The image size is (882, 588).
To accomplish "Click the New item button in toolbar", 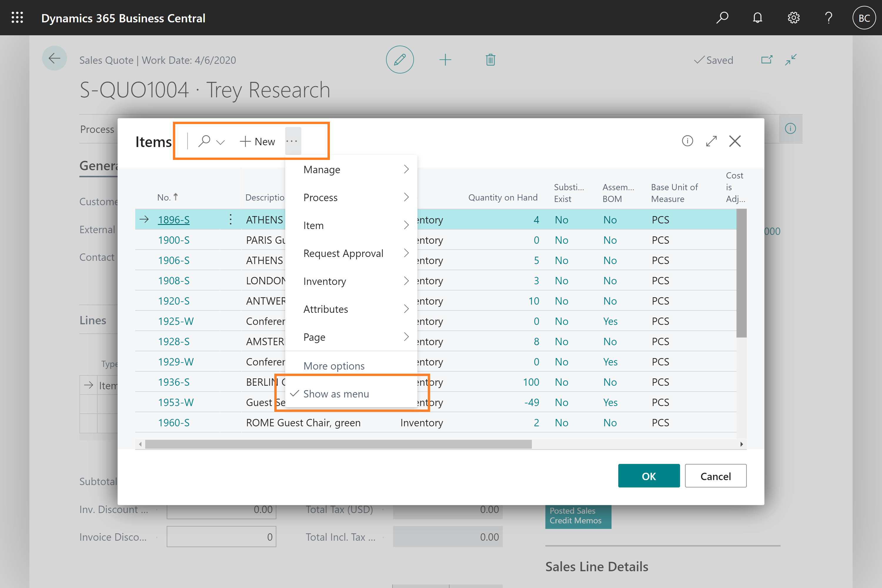I will click(257, 141).
